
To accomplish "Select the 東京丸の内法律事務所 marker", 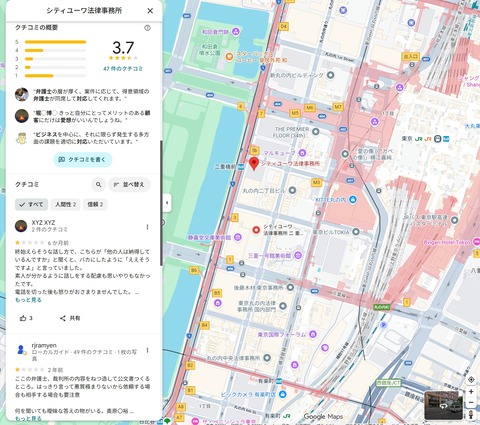I will pyautogui.click(x=283, y=306).
